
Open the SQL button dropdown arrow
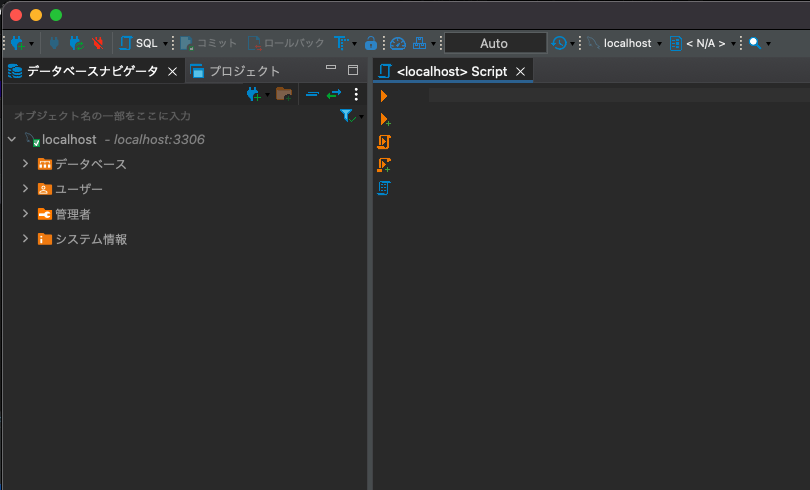point(165,44)
